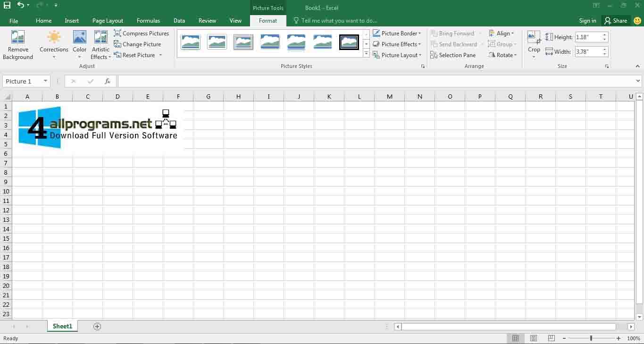644x344 pixels.
Task: Click Compress Pictures
Action: pos(141,34)
